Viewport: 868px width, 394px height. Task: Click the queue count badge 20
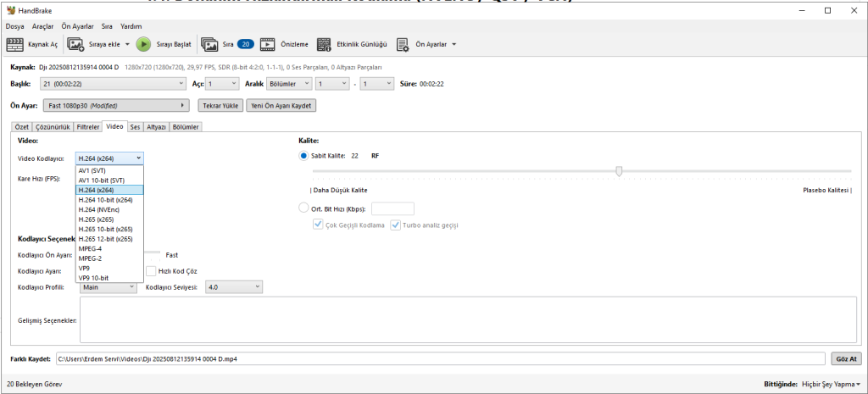247,44
